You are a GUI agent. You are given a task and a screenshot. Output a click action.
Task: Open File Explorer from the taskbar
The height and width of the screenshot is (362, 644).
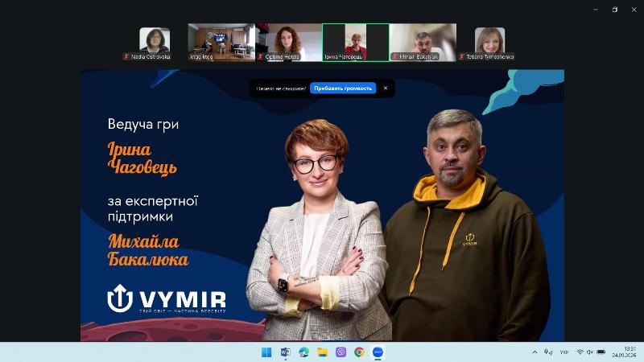(323, 352)
